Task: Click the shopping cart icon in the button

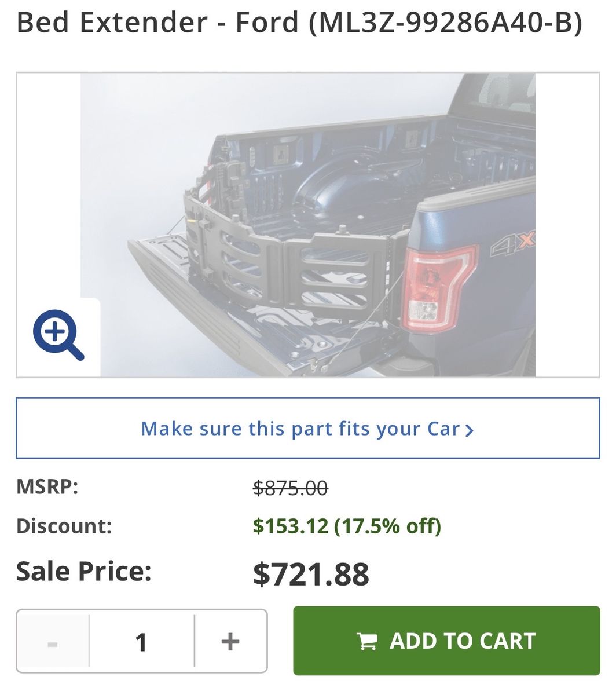Action: coord(366,641)
